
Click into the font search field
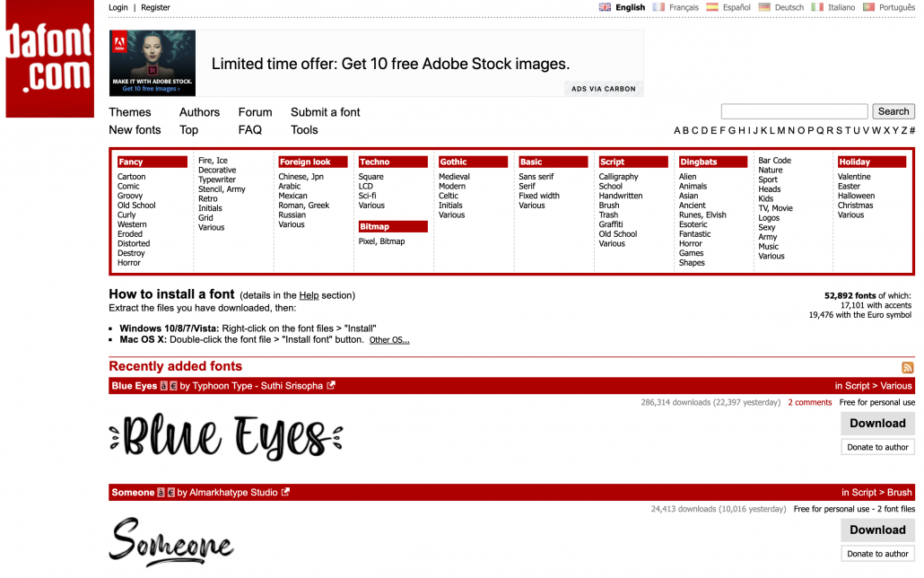pos(794,111)
